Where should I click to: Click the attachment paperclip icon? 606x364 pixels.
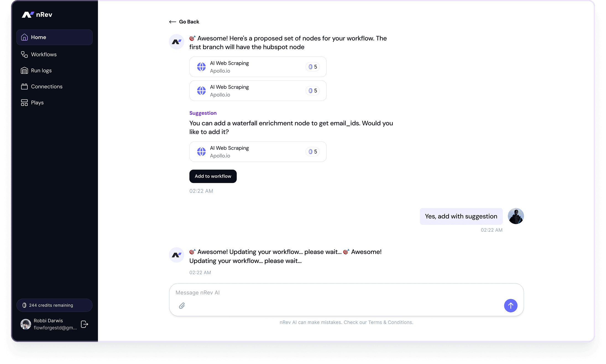(x=182, y=305)
